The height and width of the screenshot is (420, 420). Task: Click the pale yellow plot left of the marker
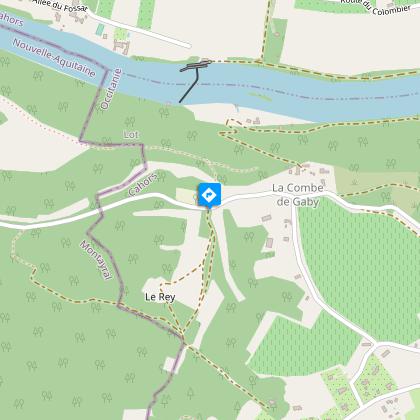tap(187, 196)
